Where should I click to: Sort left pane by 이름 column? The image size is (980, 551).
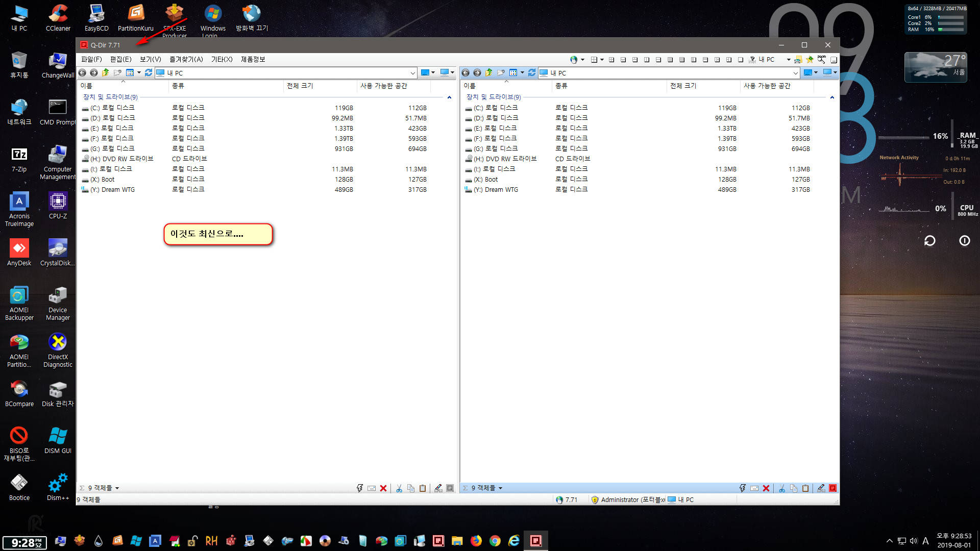[x=122, y=86]
